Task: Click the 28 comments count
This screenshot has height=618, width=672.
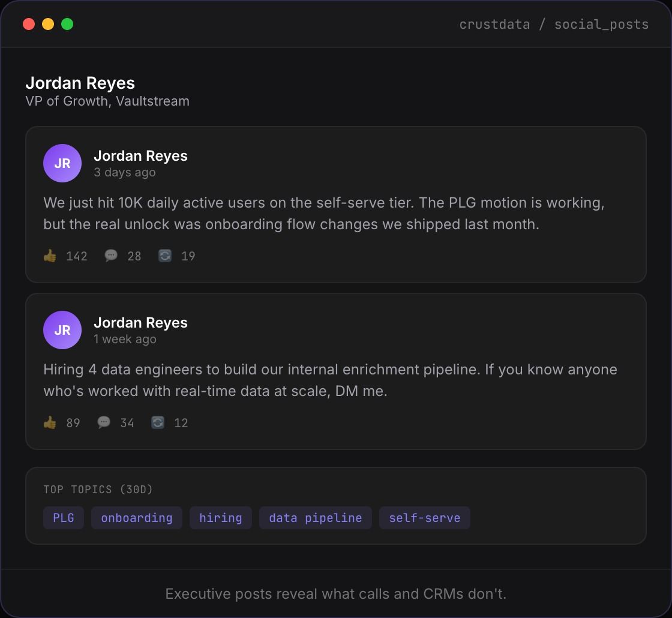Action: tap(134, 256)
